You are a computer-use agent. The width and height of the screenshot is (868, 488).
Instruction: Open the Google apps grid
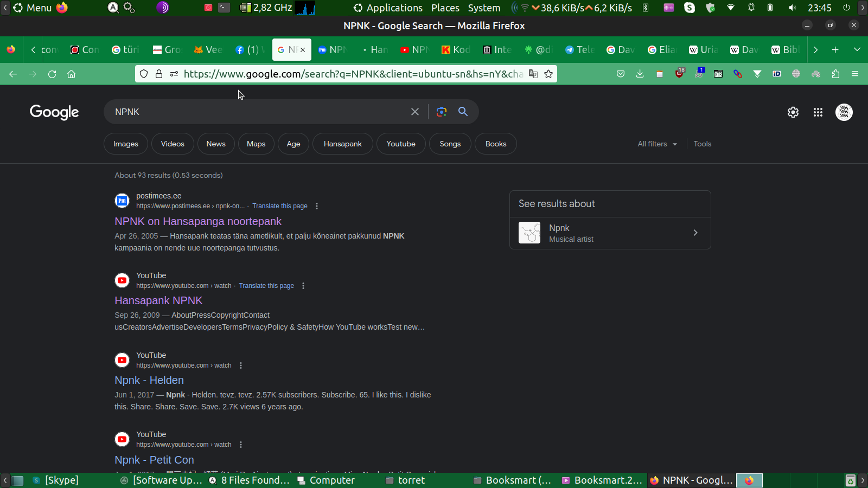pos(818,112)
